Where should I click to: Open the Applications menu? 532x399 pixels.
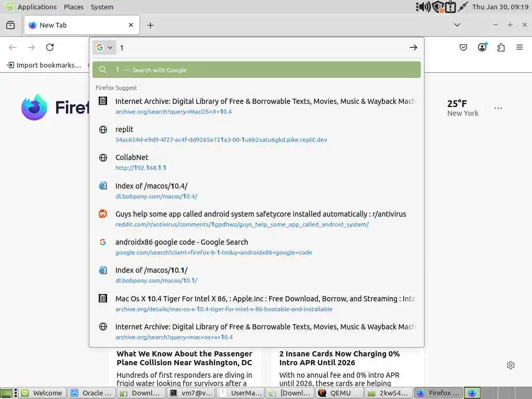(x=37, y=7)
